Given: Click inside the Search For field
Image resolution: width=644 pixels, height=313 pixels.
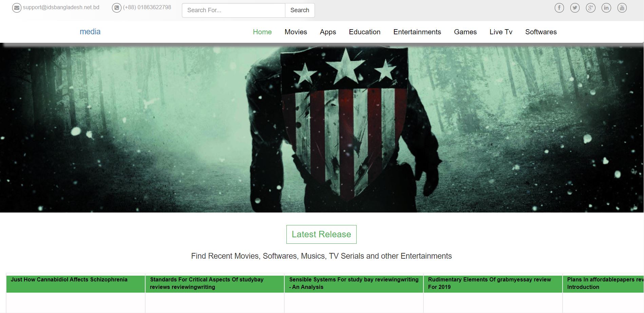Looking at the screenshot, I should point(233,10).
